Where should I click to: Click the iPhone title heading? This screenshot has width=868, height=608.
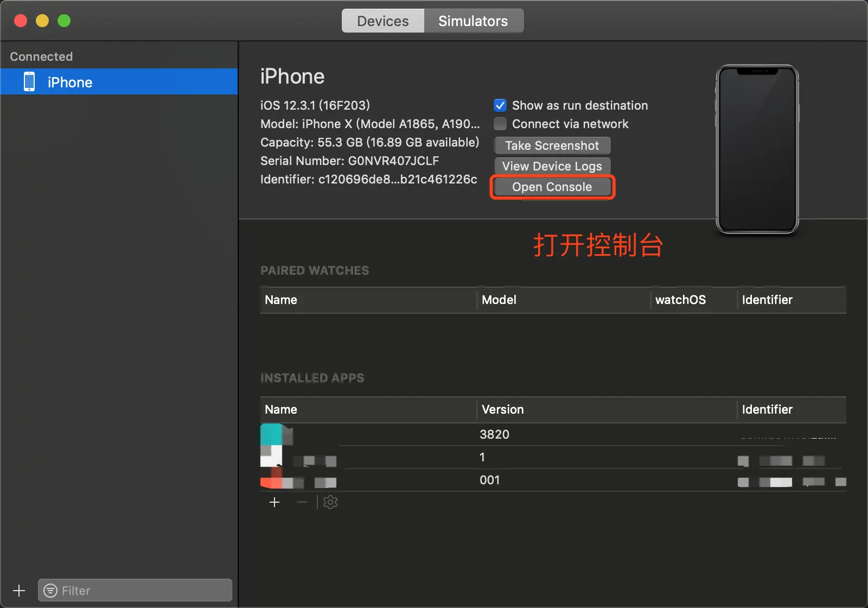point(292,77)
